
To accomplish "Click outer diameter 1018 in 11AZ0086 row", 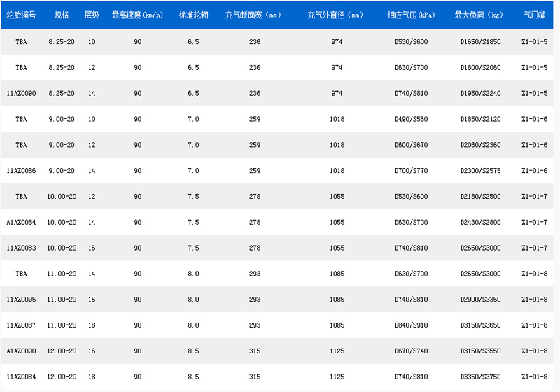I will click(x=337, y=171).
